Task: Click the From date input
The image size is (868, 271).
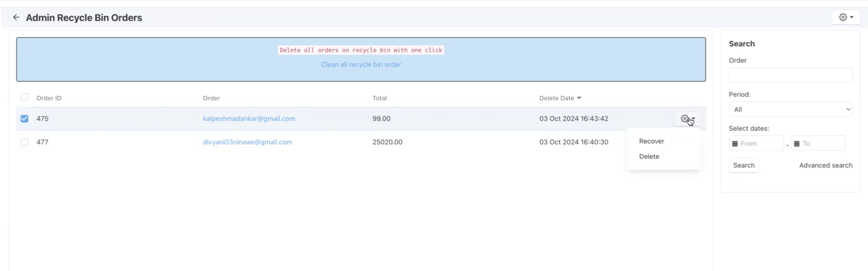Action: [x=756, y=143]
